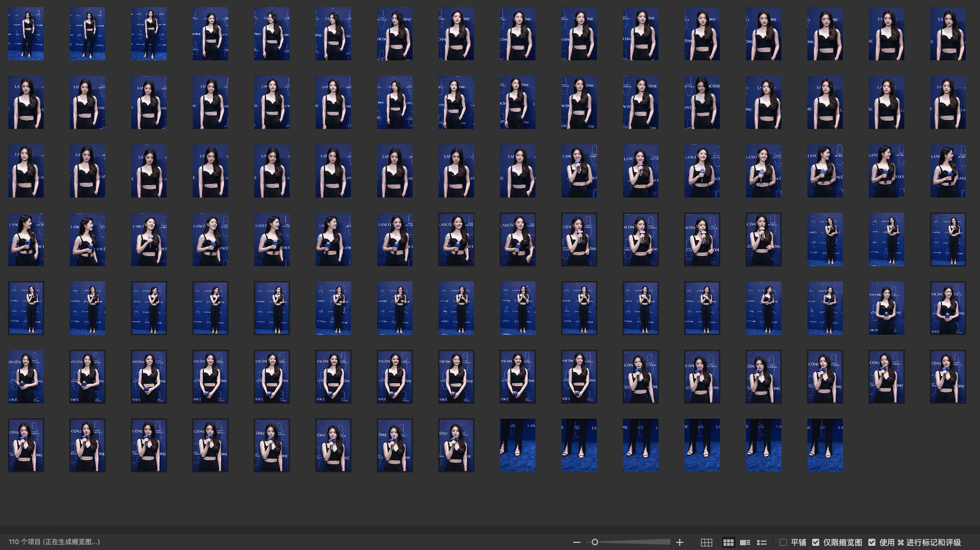Select the last feet close-up thumbnail
Image resolution: width=980 pixels, height=550 pixels.
point(825,445)
